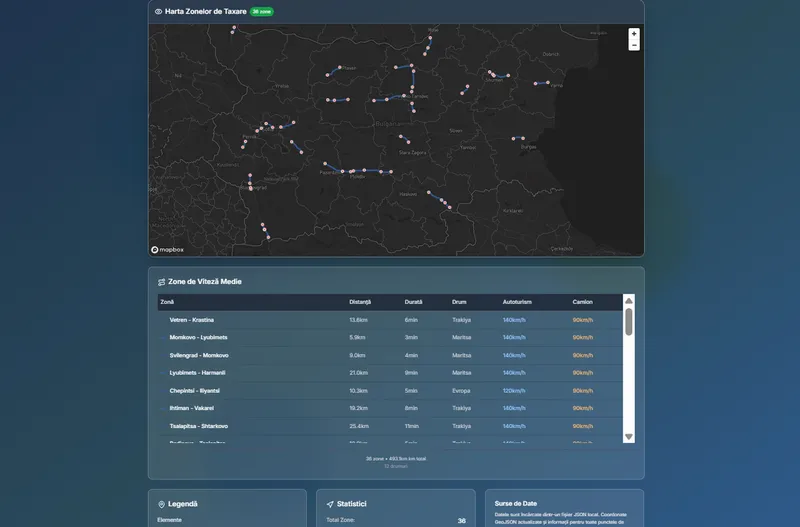Click the Durată column header

coord(413,302)
